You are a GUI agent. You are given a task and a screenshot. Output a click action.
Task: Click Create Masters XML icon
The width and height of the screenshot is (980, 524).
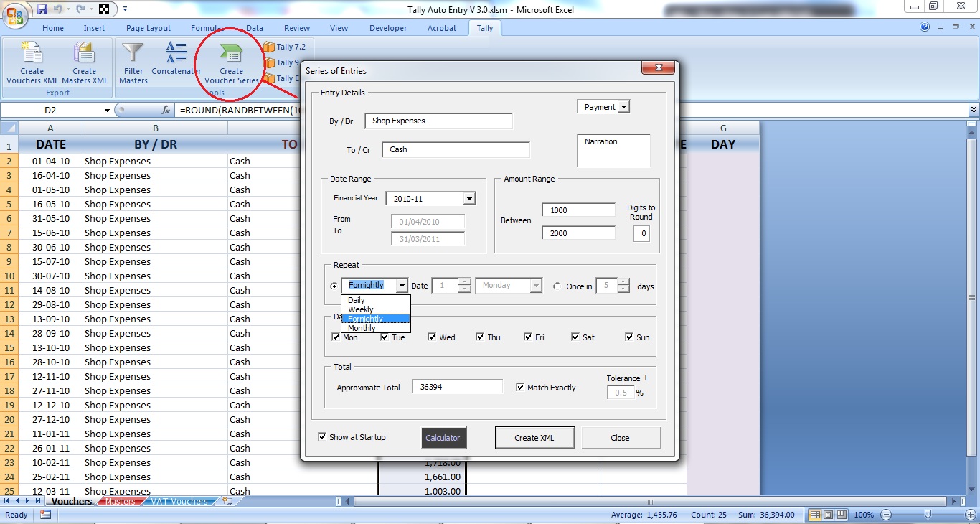point(84,63)
